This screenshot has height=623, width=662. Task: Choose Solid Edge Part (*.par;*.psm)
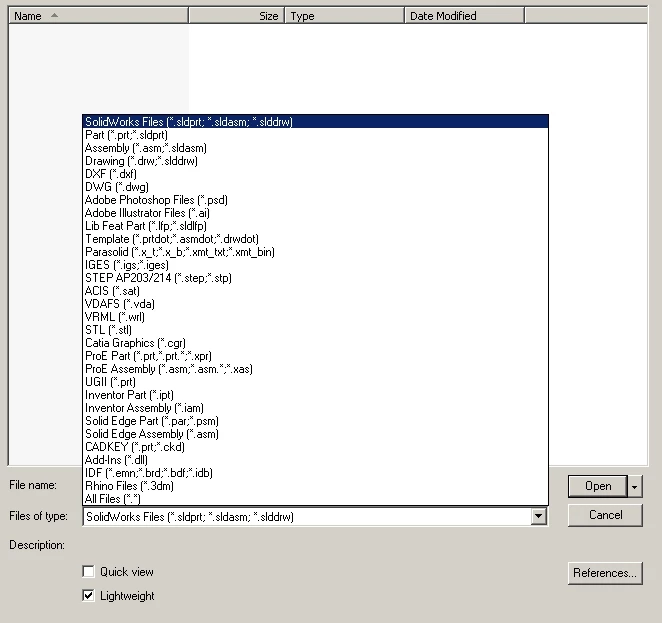[x=315, y=421]
